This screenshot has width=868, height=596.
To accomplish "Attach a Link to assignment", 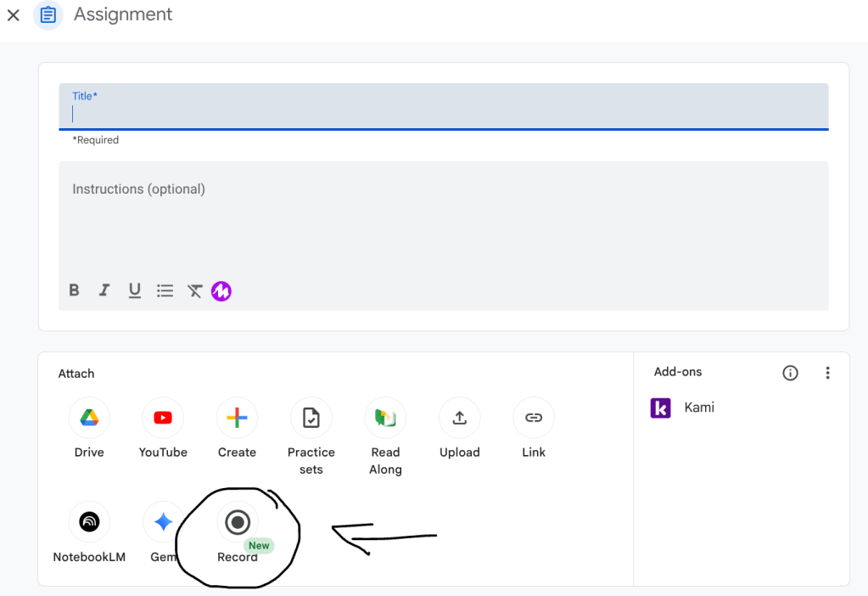I will point(534,418).
